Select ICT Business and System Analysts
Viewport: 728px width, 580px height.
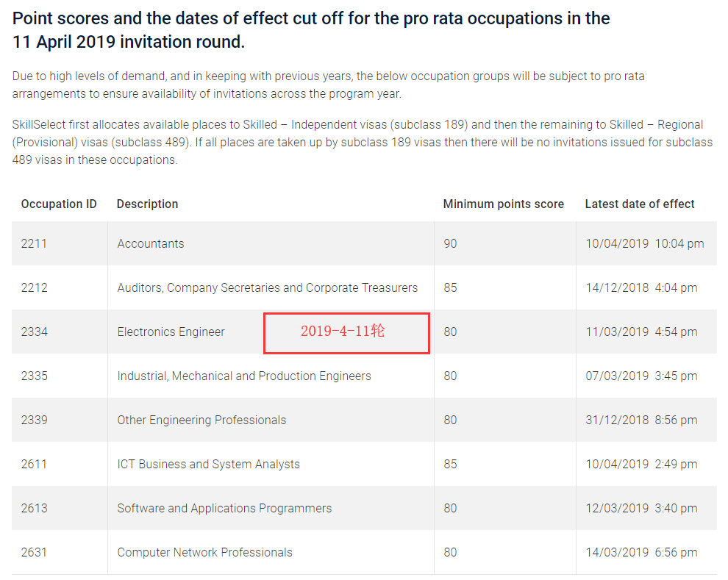[x=208, y=464]
